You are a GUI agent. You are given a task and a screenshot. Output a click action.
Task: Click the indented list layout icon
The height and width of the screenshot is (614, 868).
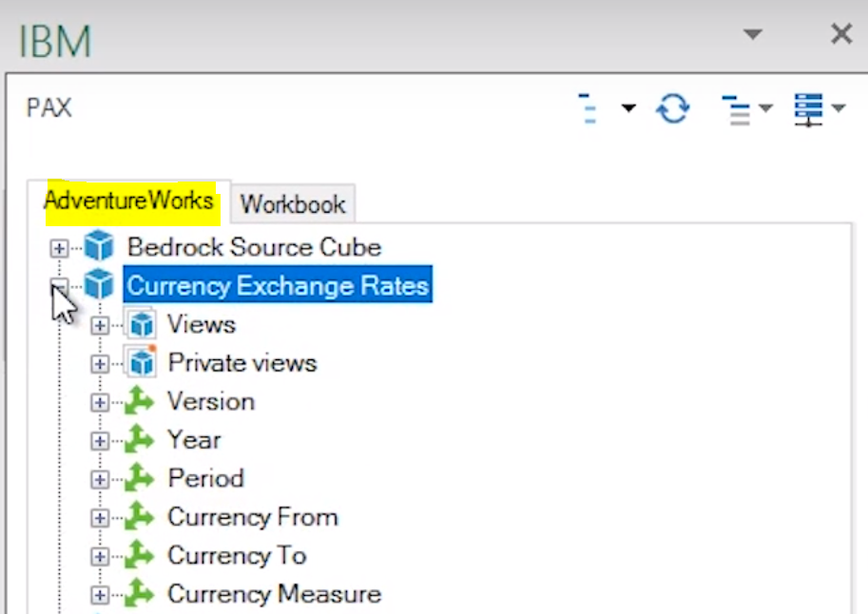point(736,109)
